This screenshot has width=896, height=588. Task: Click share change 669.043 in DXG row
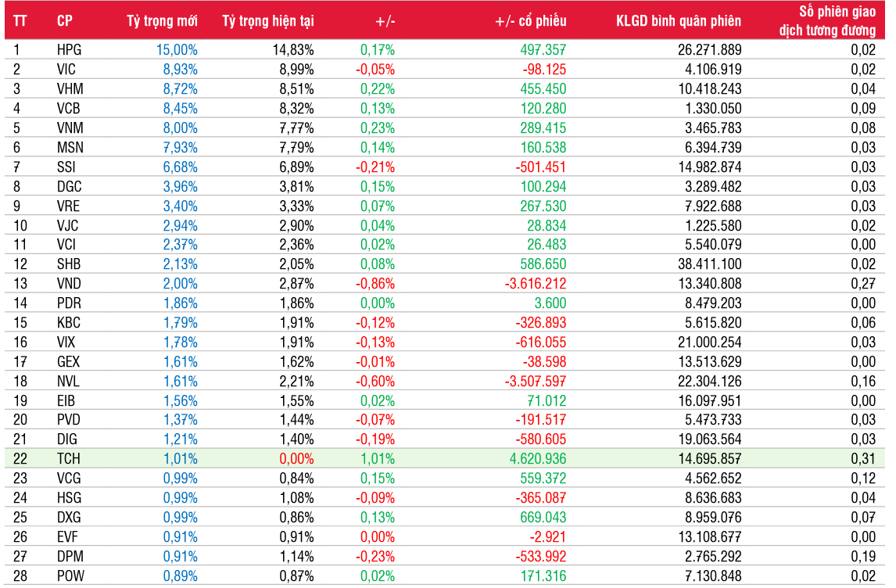[x=543, y=518]
